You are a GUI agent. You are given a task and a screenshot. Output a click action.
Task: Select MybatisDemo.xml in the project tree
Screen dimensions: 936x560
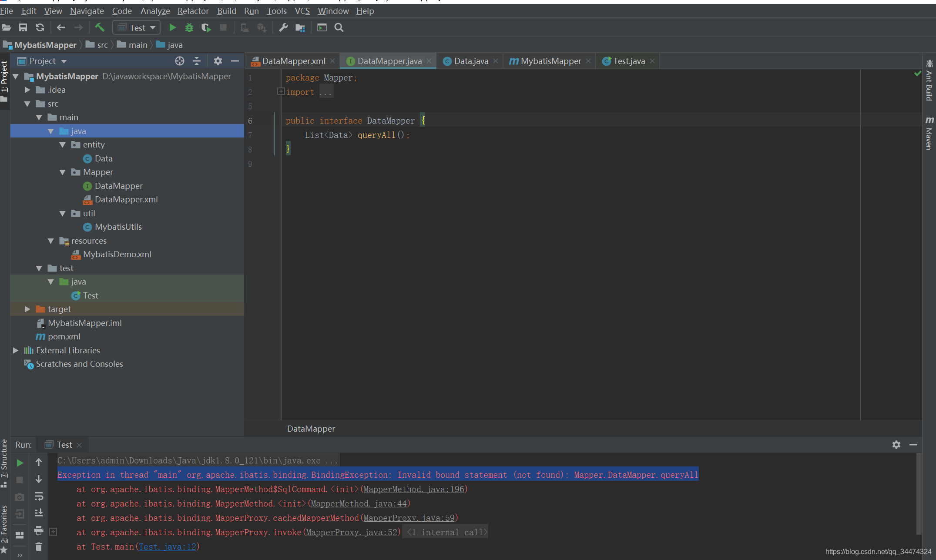click(x=117, y=255)
